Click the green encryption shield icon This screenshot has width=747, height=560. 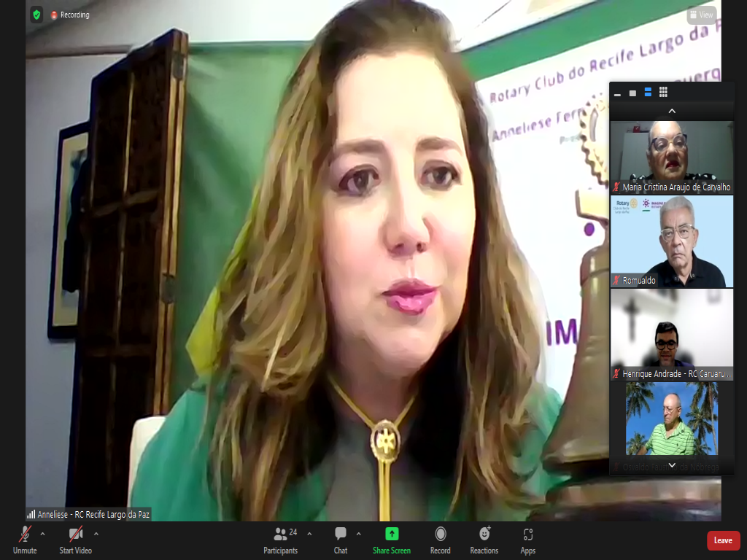(36, 15)
